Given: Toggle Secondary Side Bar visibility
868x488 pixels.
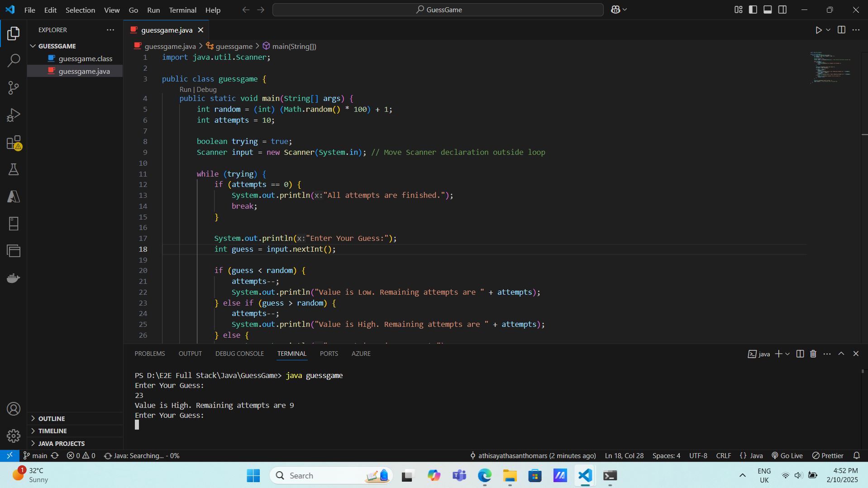Looking at the screenshot, I should point(782,10).
